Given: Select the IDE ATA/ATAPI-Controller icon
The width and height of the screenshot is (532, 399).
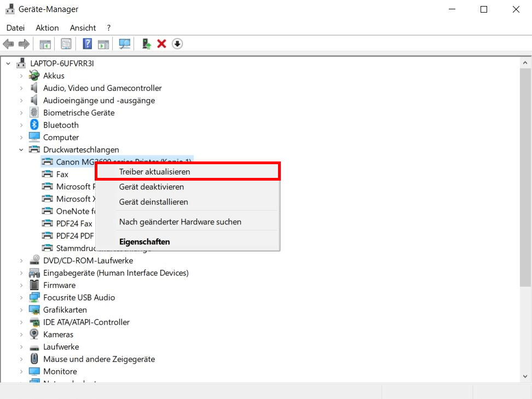Looking at the screenshot, I should point(34,322).
